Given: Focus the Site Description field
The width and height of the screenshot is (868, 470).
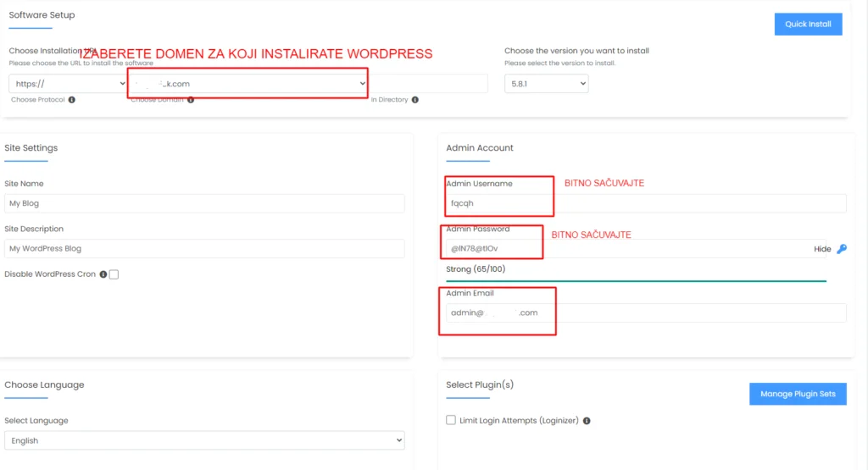Looking at the screenshot, I should [204, 248].
